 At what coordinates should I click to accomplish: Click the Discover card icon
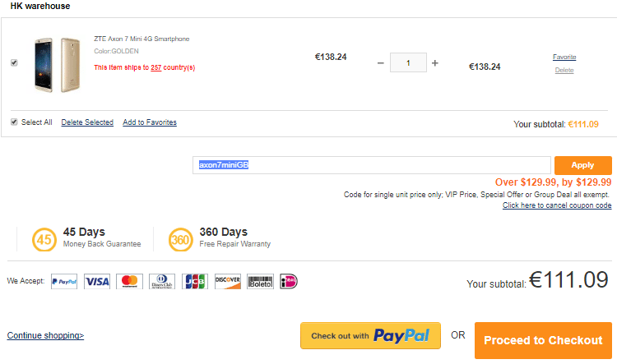point(228,282)
